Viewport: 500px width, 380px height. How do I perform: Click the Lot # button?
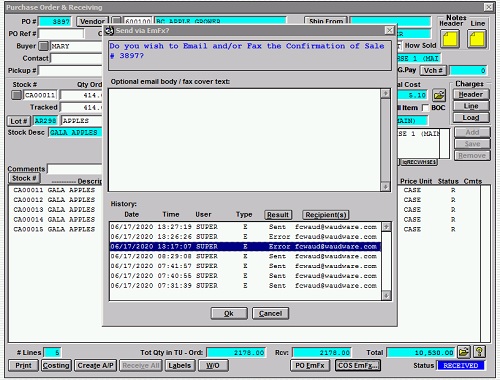click(19, 121)
